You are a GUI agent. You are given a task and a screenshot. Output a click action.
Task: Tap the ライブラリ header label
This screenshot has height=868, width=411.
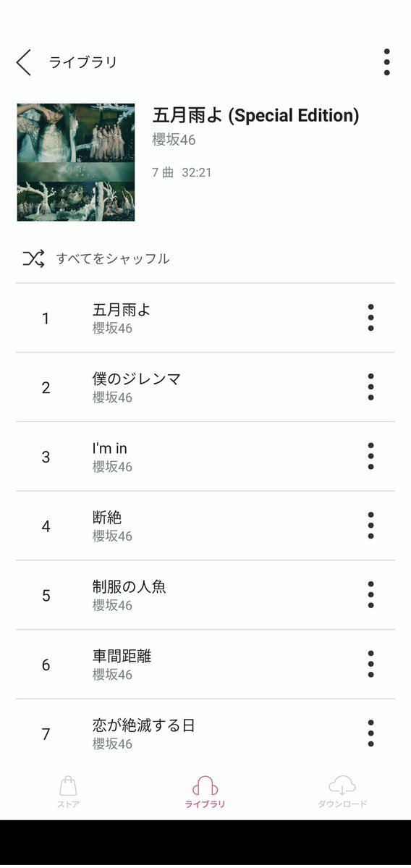point(83,62)
